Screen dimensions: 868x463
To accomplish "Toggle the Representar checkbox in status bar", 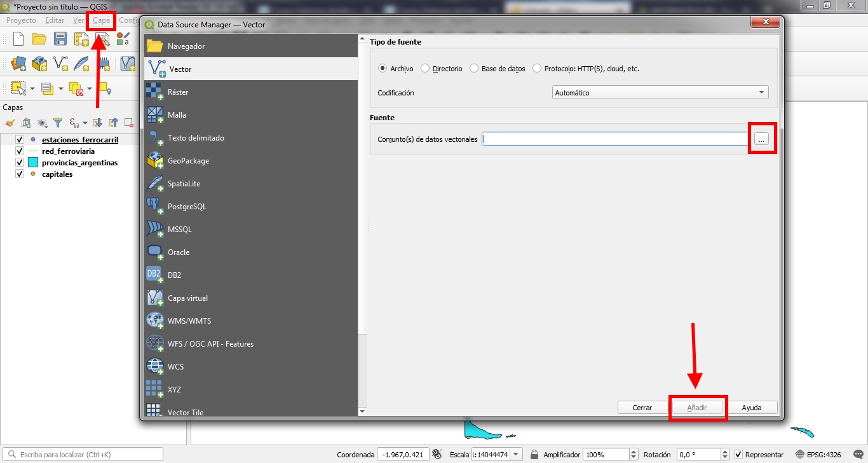I will tap(738, 454).
